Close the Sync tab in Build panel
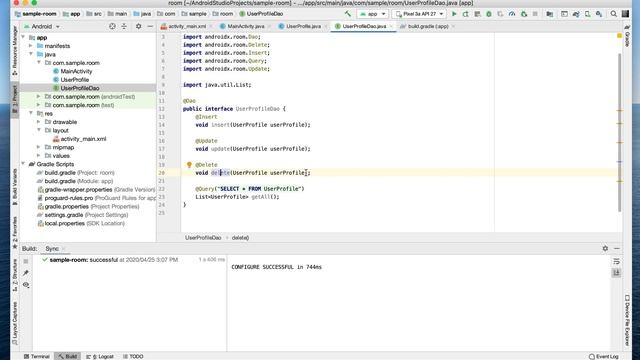The width and height of the screenshot is (640, 360). 64,249
